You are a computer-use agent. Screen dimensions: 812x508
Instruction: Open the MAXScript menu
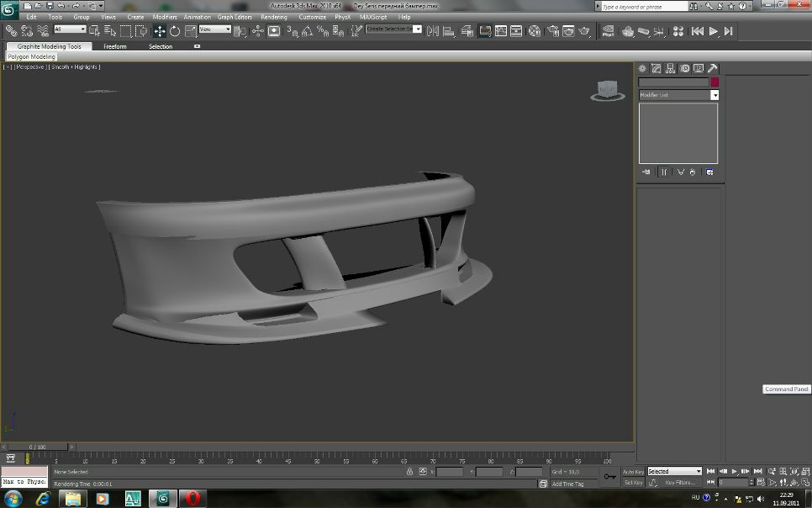click(x=373, y=17)
